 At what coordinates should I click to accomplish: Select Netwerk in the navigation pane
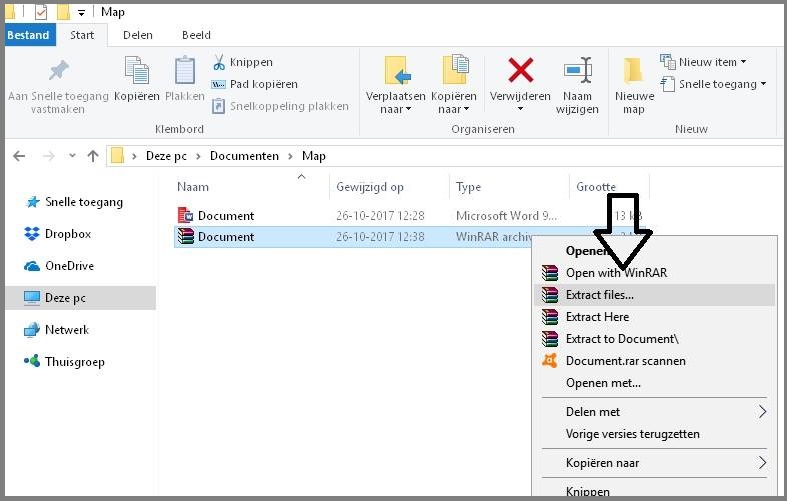56,330
